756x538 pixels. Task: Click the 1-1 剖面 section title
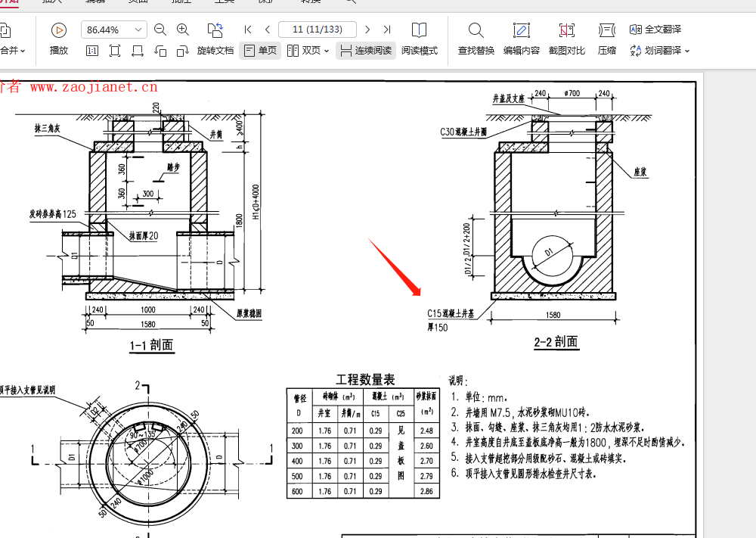(x=151, y=345)
